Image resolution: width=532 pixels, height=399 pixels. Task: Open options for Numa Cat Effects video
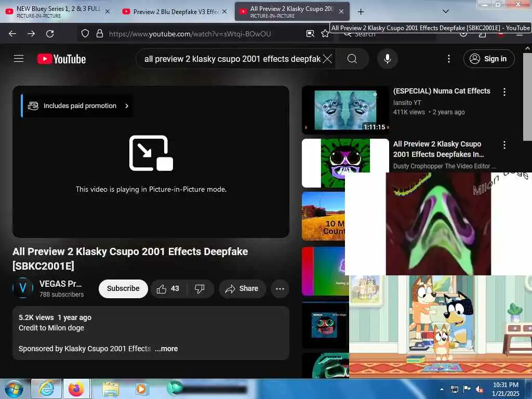504,91
